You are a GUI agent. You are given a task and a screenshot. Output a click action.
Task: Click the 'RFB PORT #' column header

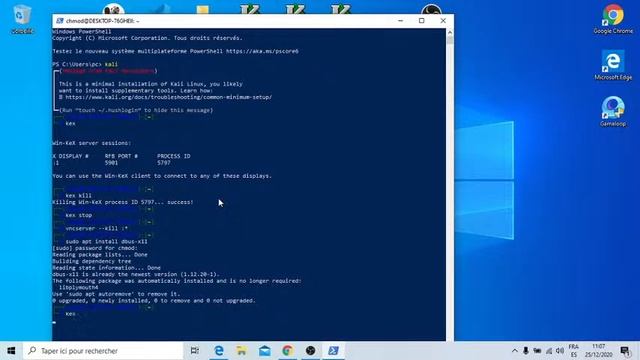(x=121, y=156)
